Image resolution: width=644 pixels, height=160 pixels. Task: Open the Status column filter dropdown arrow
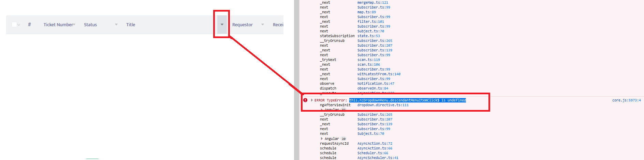[x=116, y=25]
